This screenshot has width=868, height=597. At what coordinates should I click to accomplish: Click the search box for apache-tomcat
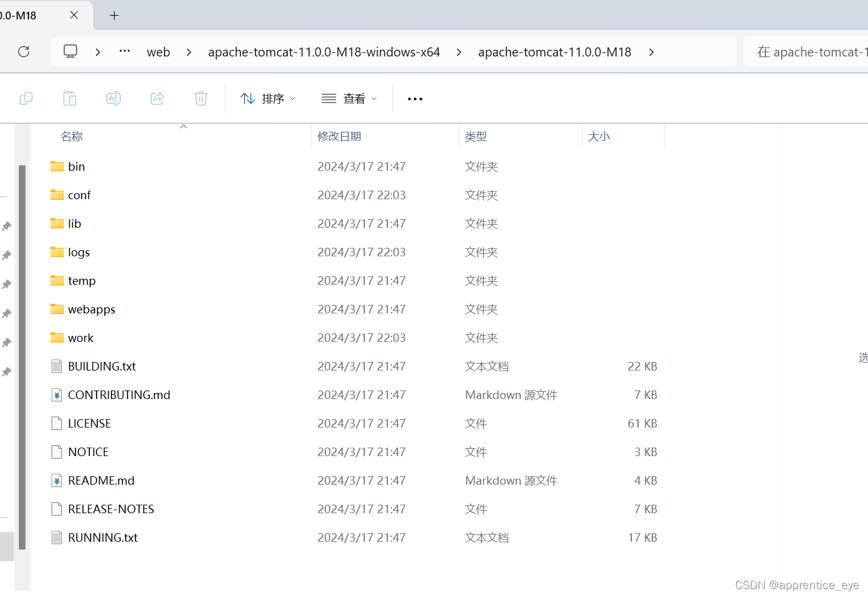(807, 52)
